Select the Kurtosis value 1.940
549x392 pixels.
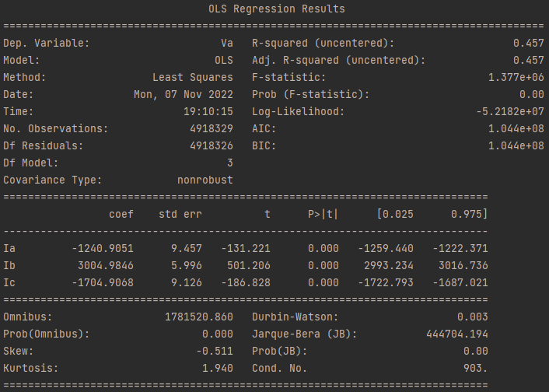218,368
